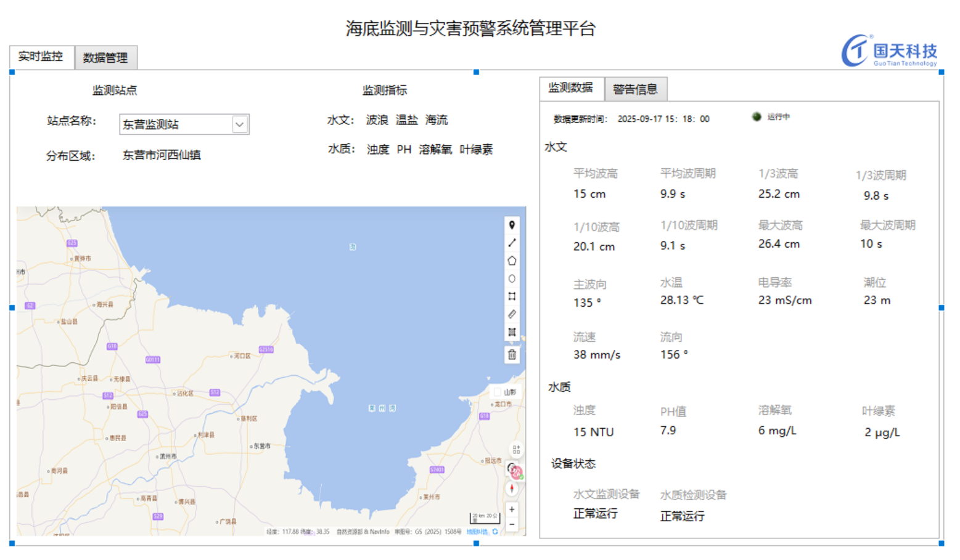Activate the ruler distance measuring tool
Screen dimensions: 960x560
coord(512,314)
